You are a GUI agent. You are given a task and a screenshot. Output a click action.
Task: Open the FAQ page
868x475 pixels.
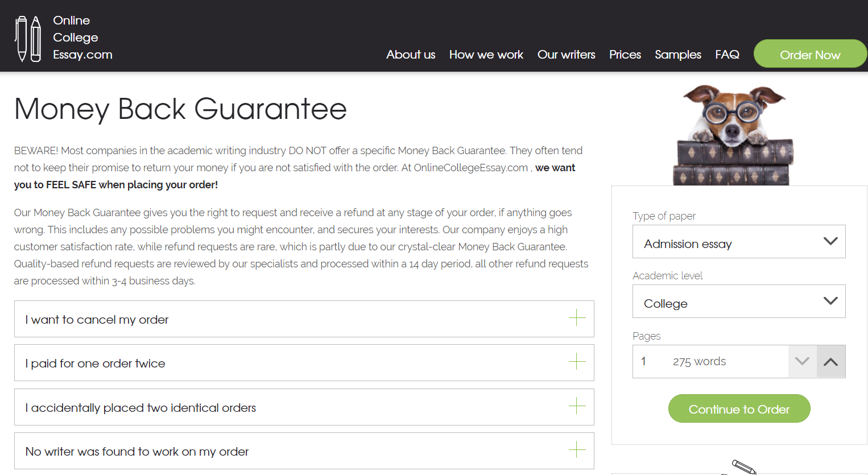pyautogui.click(x=727, y=55)
